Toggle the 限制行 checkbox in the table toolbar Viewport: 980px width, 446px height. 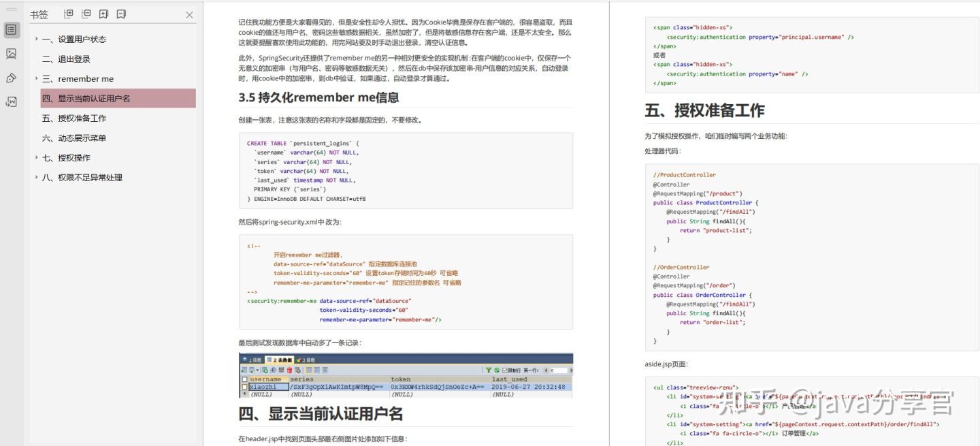click(x=504, y=368)
